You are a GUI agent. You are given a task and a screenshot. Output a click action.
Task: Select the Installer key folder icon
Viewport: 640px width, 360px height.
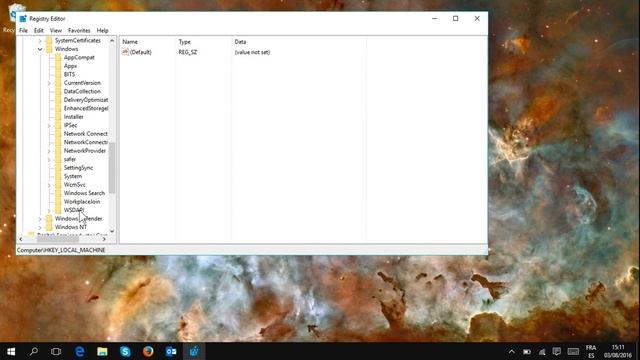coord(58,117)
